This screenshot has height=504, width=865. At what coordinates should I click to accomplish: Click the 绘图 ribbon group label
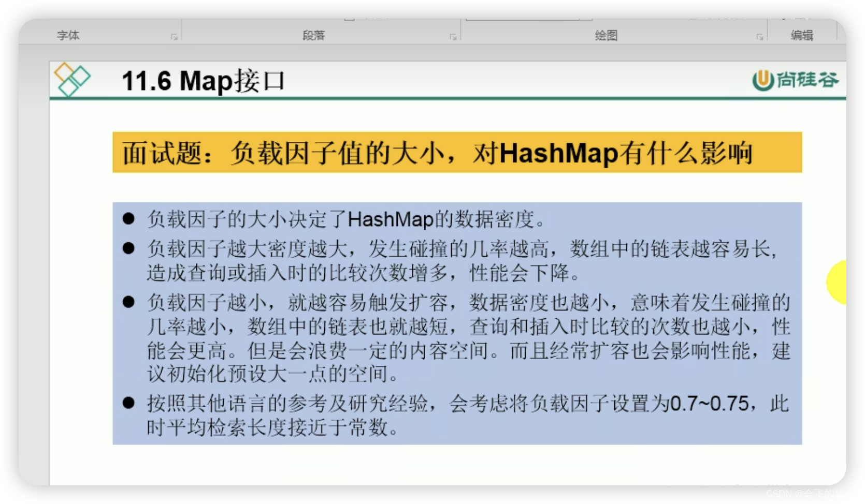(606, 35)
